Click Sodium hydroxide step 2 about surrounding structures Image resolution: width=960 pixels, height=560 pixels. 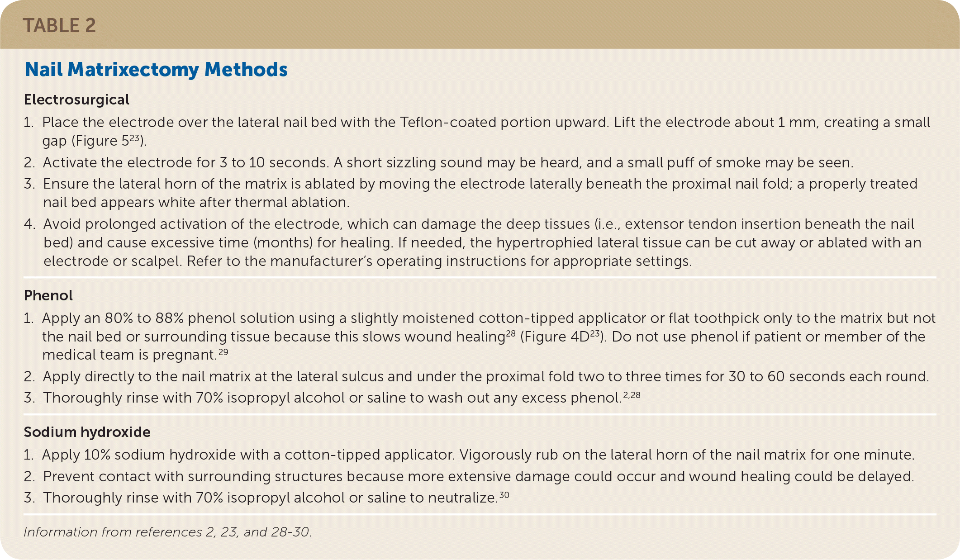478,476
